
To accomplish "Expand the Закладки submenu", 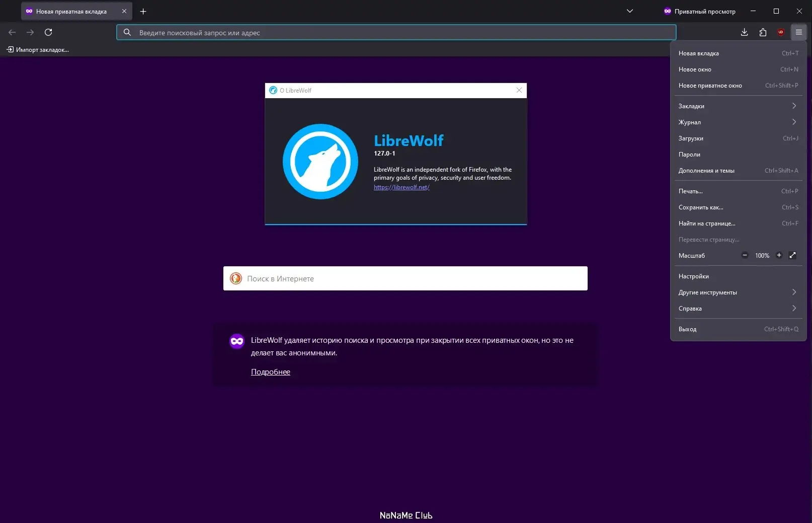I will point(739,106).
